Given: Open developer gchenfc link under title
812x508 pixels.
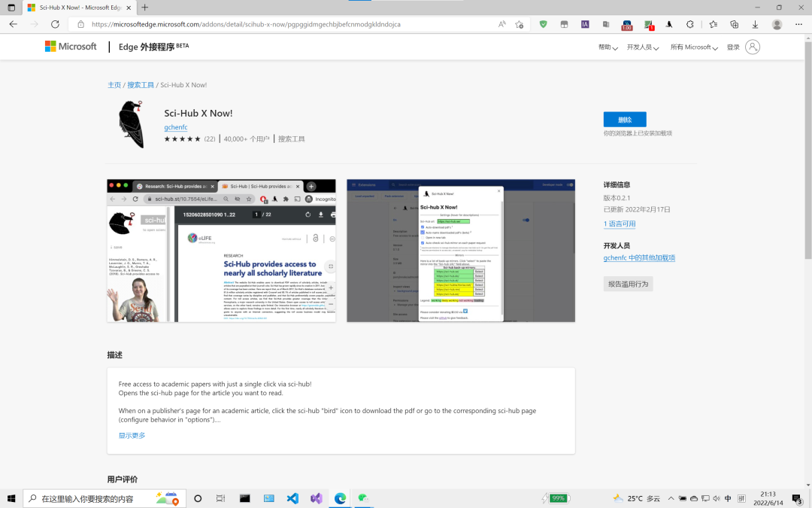Looking at the screenshot, I should tap(175, 127).
